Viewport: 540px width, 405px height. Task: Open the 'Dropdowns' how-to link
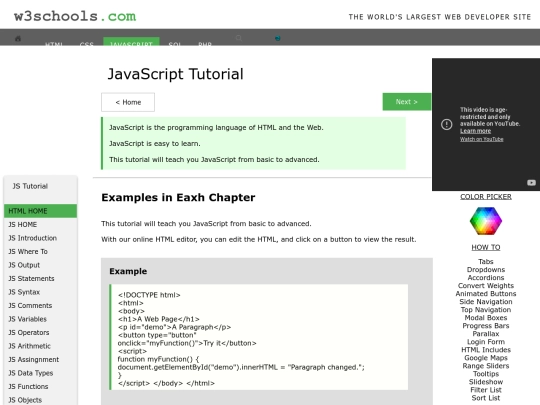(x=486, y=270)
